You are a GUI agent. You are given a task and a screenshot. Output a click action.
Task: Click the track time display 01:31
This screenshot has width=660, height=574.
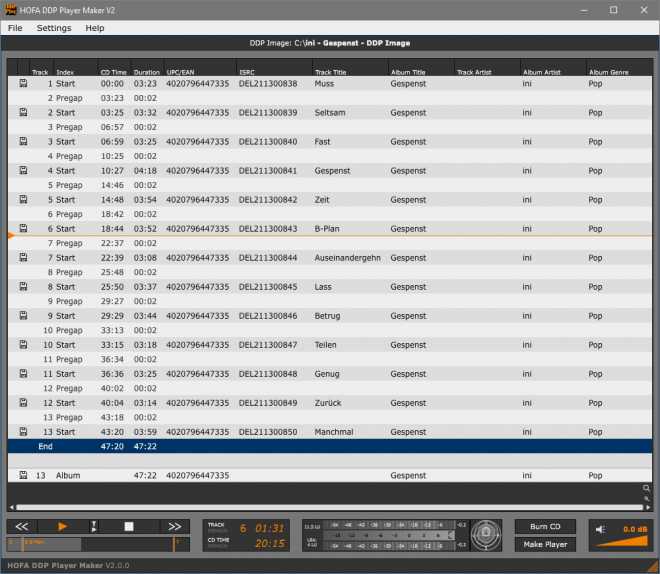(269, 528)
